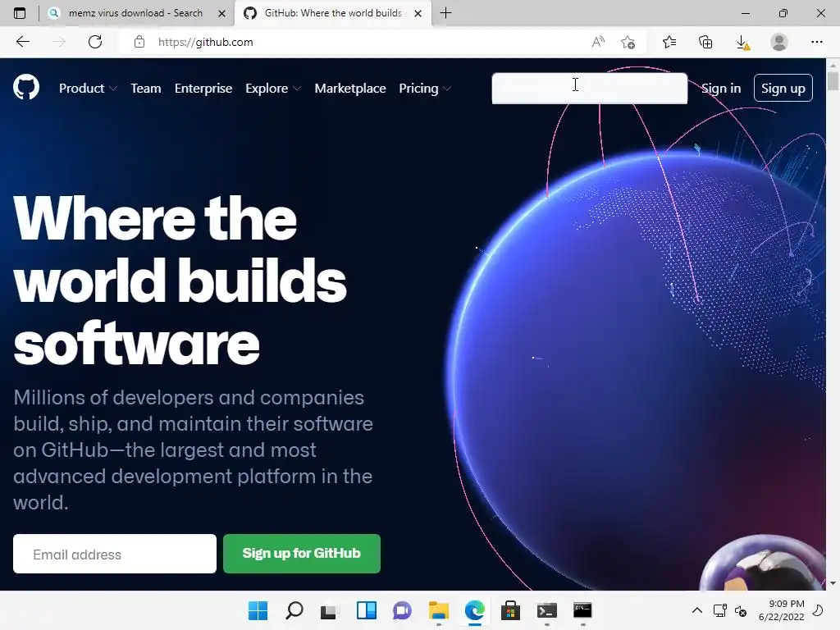Click the Sign up outlined button

click(x=783, y=88)
